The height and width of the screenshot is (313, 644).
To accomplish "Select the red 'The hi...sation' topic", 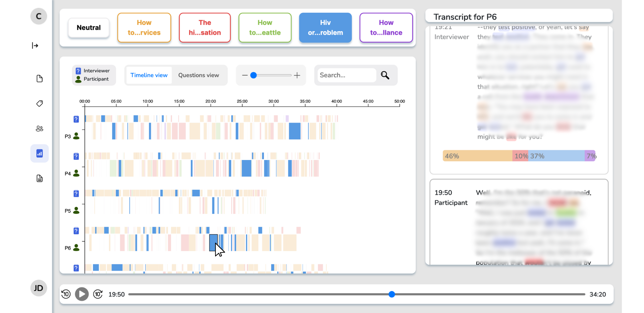I will pyautogui.click(x=205, y=28).
